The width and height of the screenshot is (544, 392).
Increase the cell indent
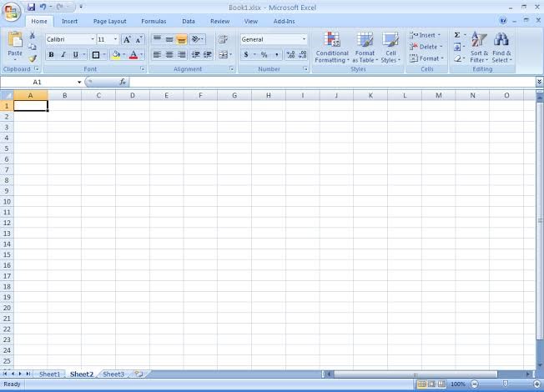pos(208,55)
